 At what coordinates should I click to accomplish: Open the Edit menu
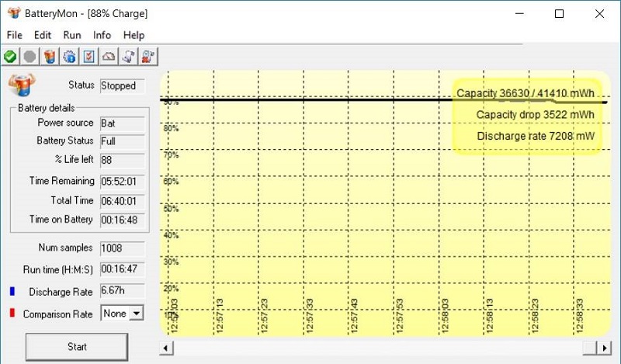tap(43, 35)
